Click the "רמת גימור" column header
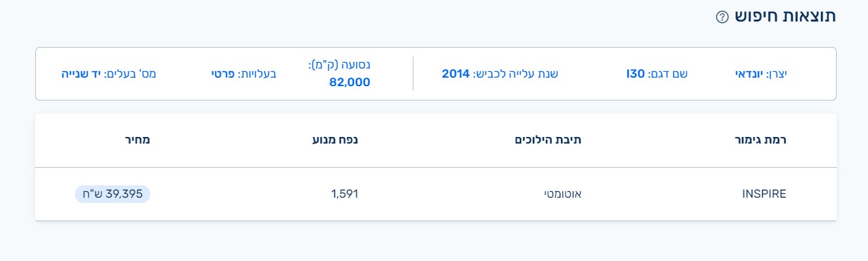 tap(760, 139)
